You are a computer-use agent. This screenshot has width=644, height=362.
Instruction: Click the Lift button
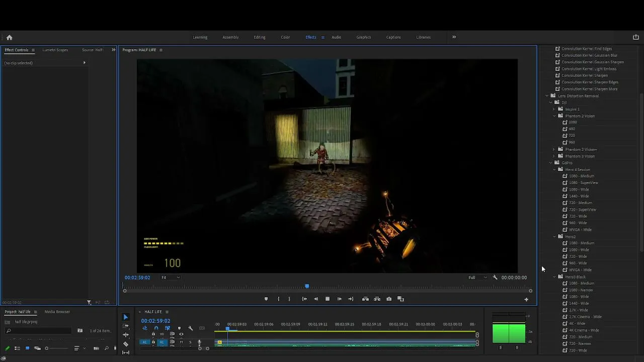pos(365,299)
